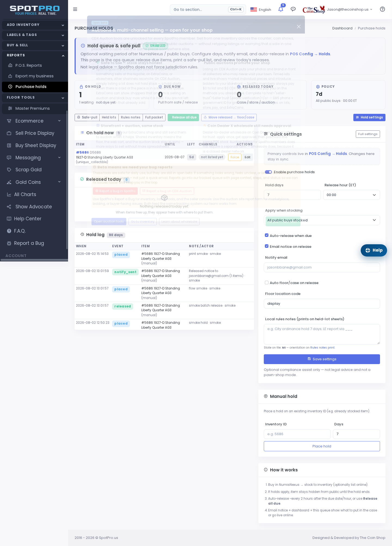Check Auto floor/case on release
The image size is (392, 546).
(267, 283)
